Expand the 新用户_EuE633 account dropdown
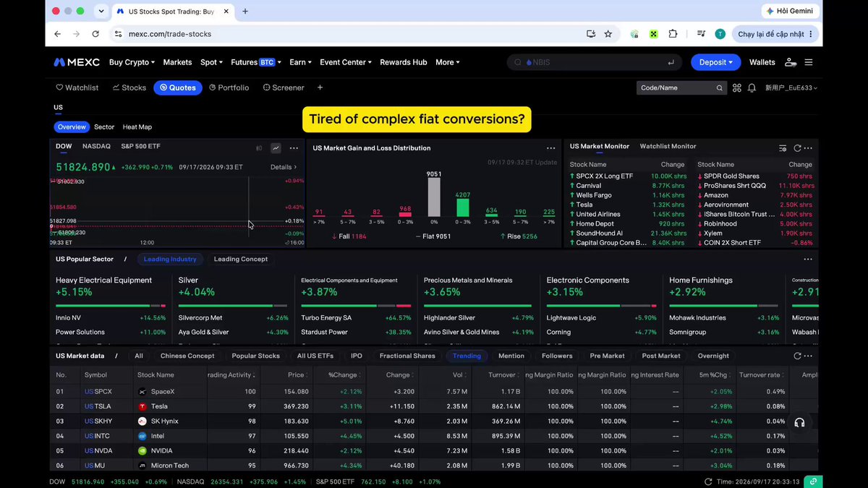 click(791, 87)
